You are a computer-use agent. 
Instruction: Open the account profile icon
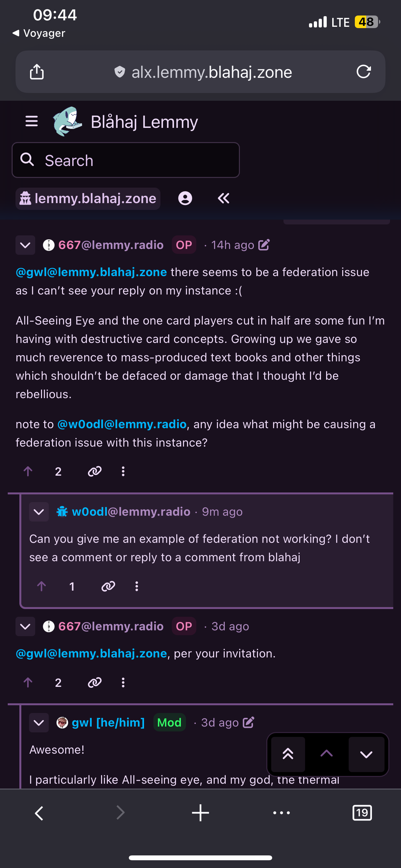(185, 199)
